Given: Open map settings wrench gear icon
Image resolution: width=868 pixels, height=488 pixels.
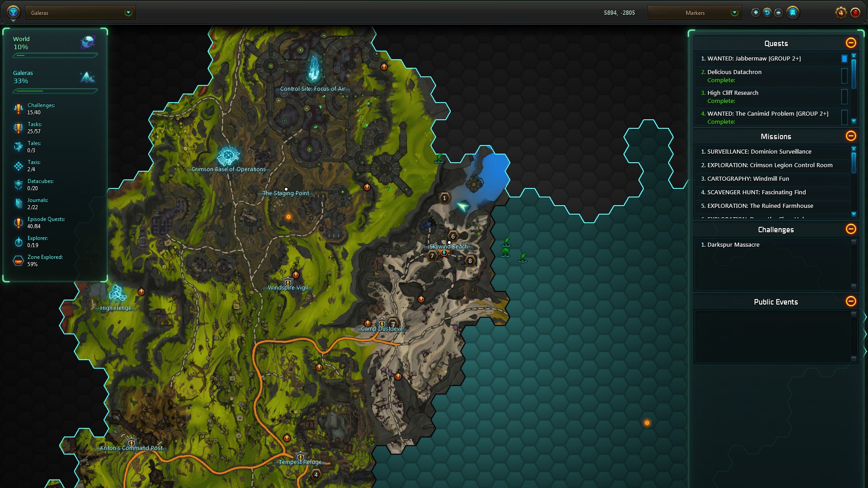Looking at the screenshot, I should [840, 13].
